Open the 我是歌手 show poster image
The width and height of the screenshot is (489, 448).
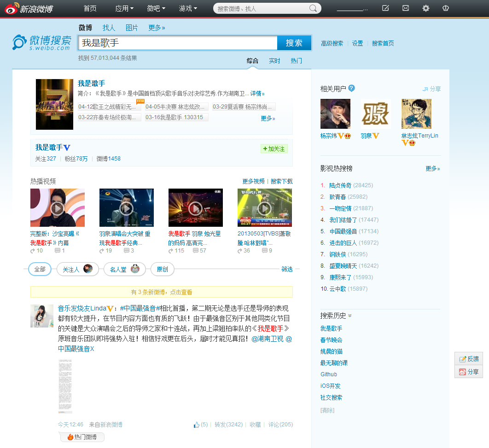point(54,104)
